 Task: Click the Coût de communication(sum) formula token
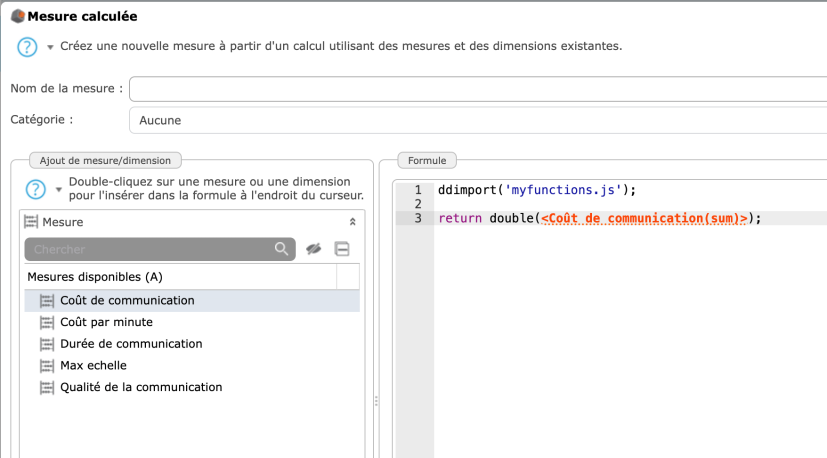(645, 218)
